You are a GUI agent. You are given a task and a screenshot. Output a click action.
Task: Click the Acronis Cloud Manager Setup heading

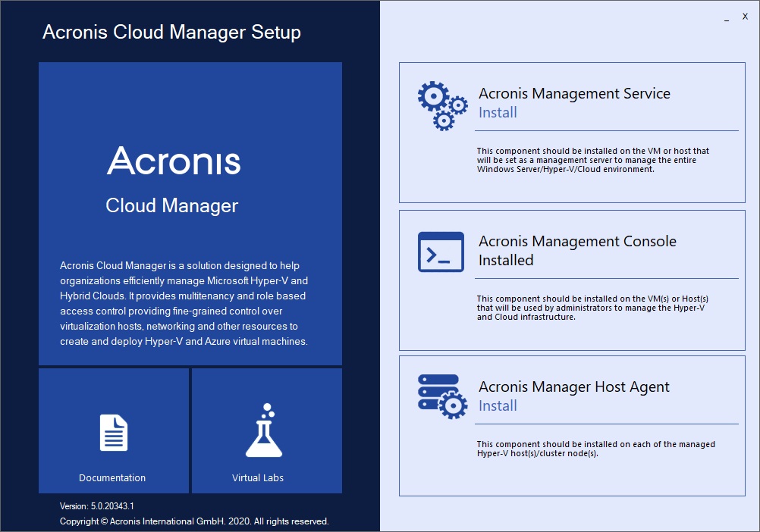(171, 32)
